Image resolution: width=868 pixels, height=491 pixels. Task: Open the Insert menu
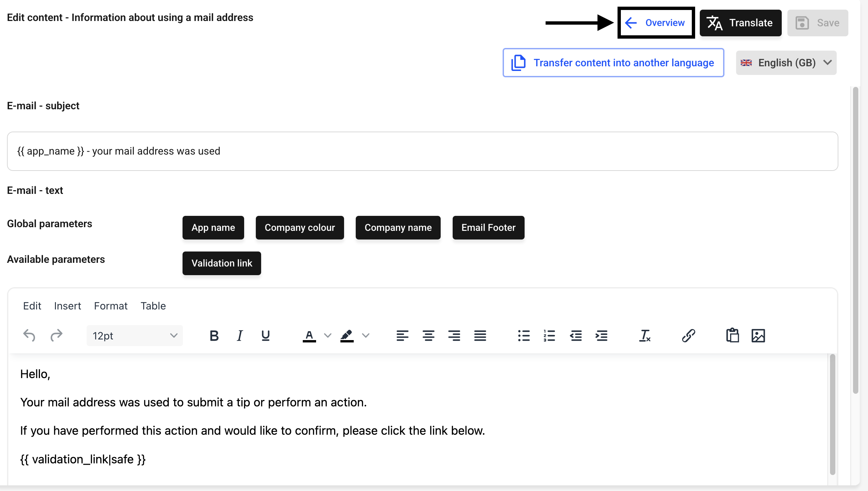point(67,306)
